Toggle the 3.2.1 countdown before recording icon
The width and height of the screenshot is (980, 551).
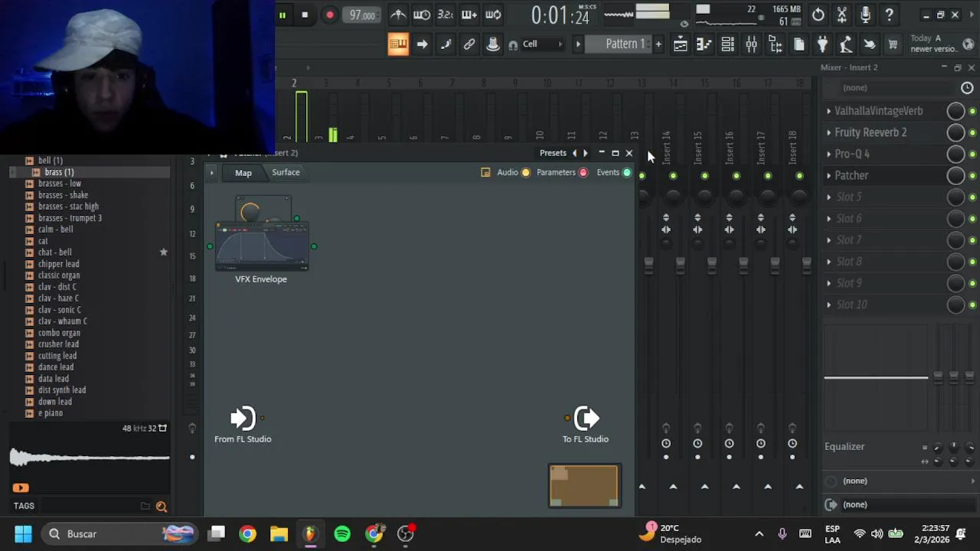coord(445,15)
